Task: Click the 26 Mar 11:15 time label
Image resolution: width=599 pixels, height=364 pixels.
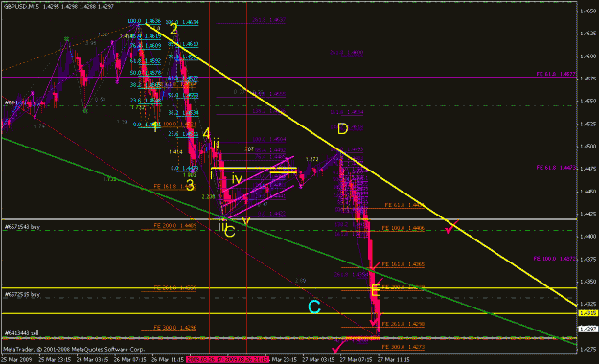Action: pos(168,359)
